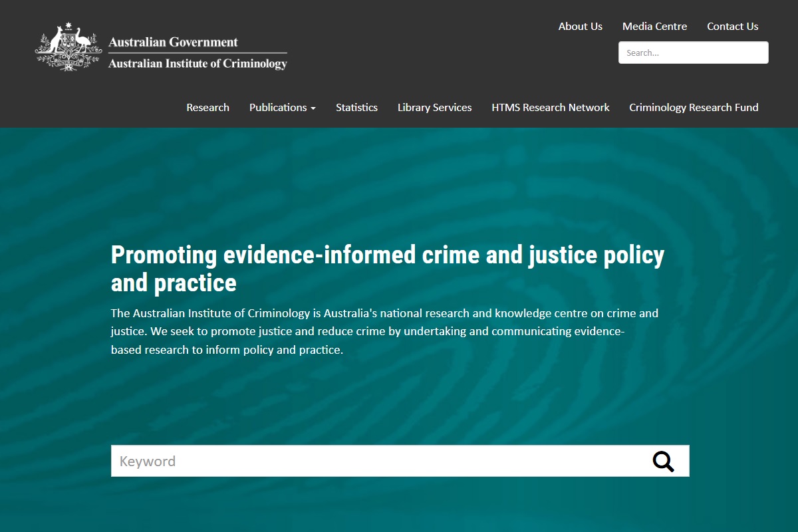Image resolution: width=798 pixels, height=532 pixels.
Task: Click the Australian Government coat of arms logo
Action: [68, 47]
